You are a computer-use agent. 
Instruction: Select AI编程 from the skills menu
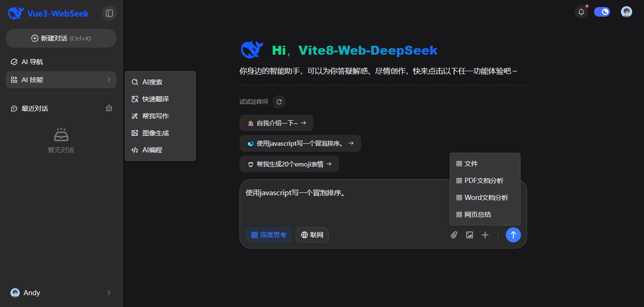coord(160,150)
